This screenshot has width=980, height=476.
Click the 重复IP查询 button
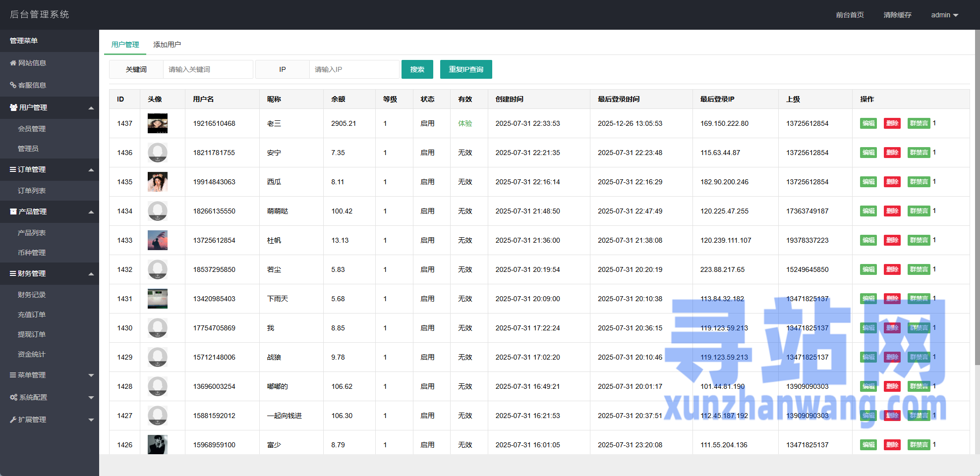coord(466,69)
